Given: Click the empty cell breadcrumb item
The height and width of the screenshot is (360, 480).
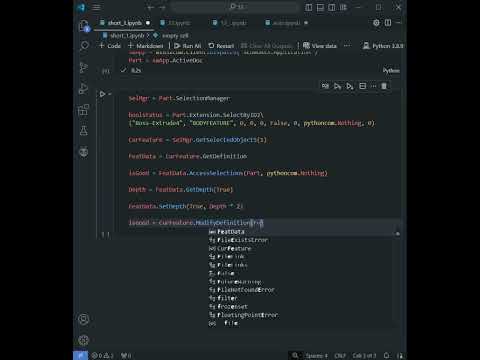Looking at the screenshot, I should [171, 35].
